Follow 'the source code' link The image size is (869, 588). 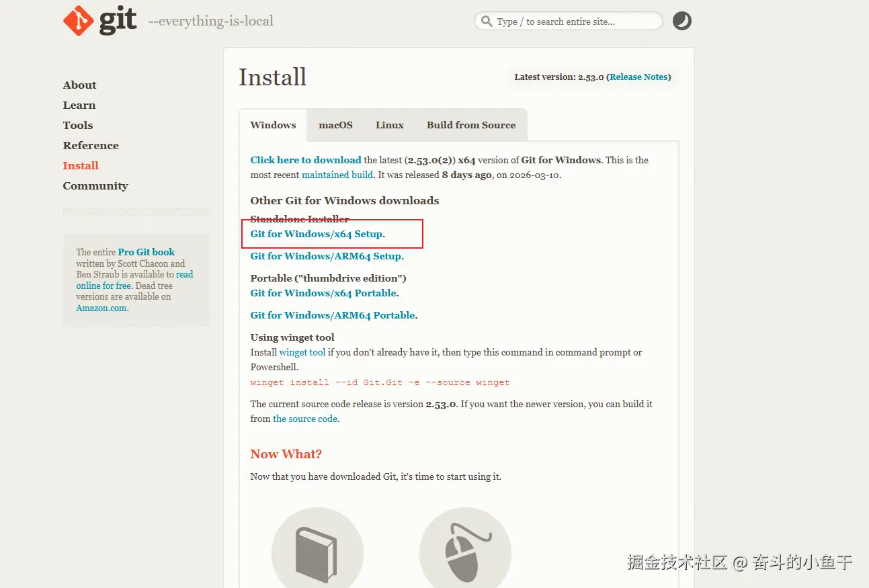[x=305, y=419]
